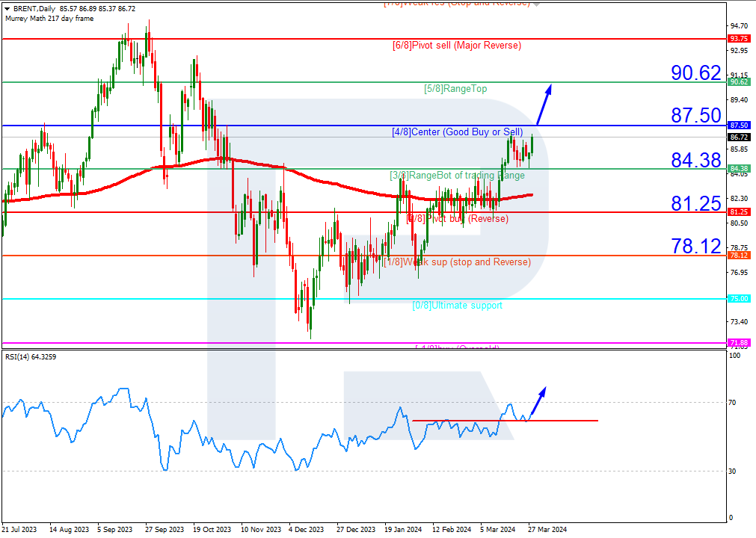Click the 87.50 blue price tag

point(739,126)
